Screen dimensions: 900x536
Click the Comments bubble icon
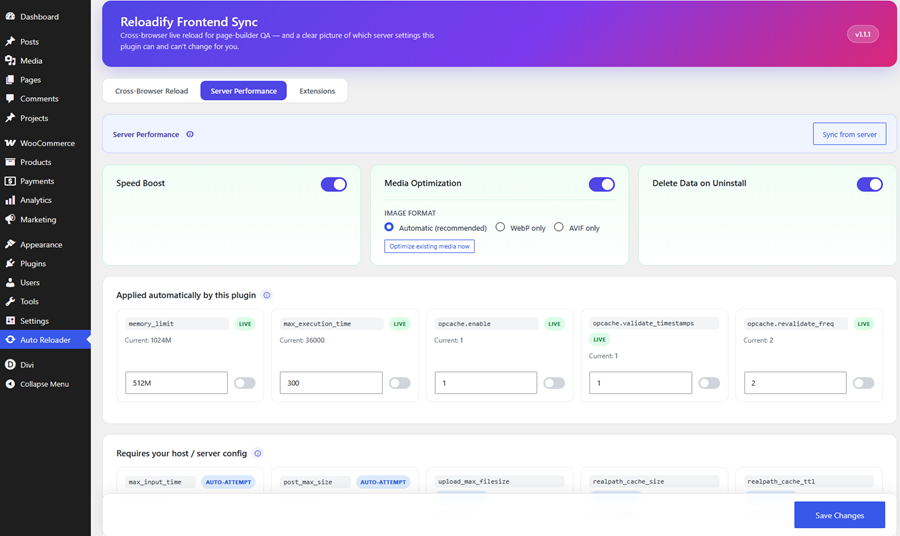click(10, 99)
